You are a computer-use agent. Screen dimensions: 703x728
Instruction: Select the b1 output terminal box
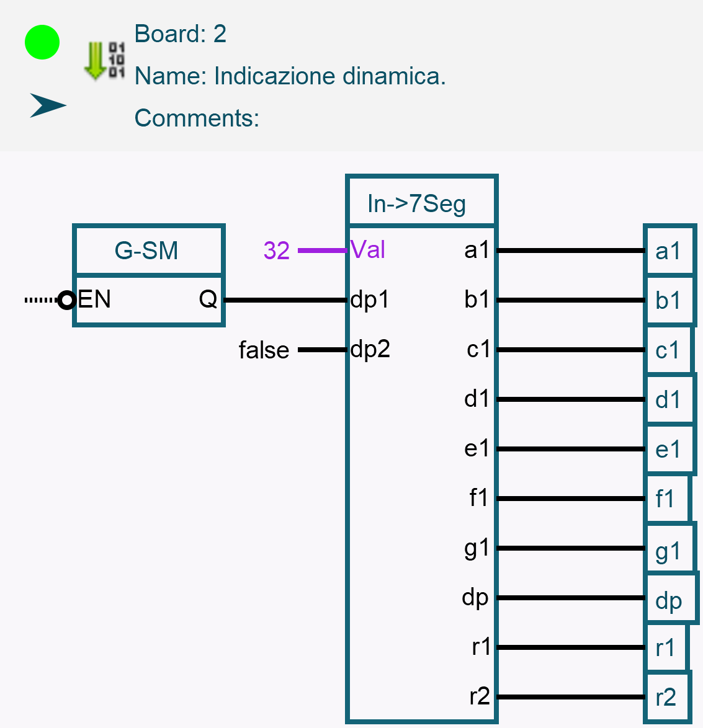pos(668,300)
